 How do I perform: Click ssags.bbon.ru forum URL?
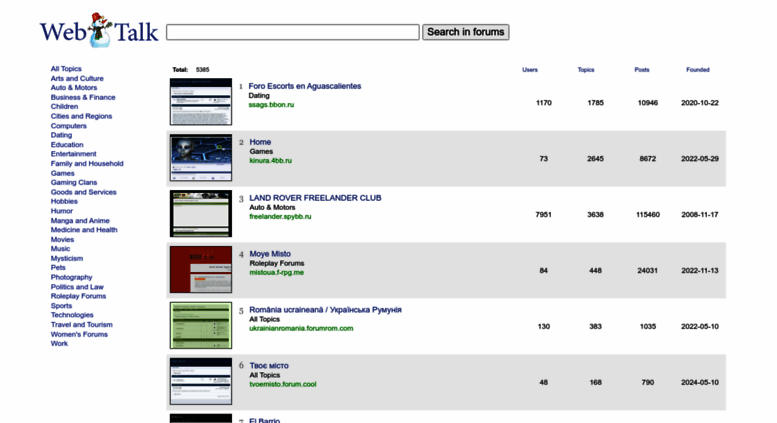click(x=271, y=105)
